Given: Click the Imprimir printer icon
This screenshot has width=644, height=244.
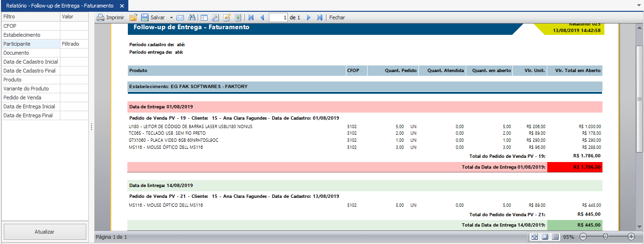Looking at the screenshot, I should click(x=100, y=17).
